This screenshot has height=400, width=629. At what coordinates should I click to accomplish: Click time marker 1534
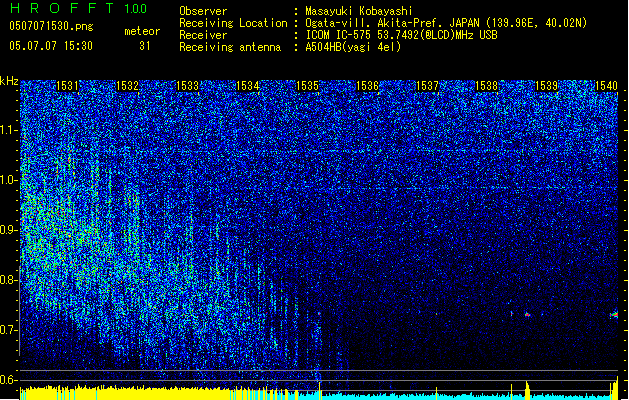tap(248, 86)
